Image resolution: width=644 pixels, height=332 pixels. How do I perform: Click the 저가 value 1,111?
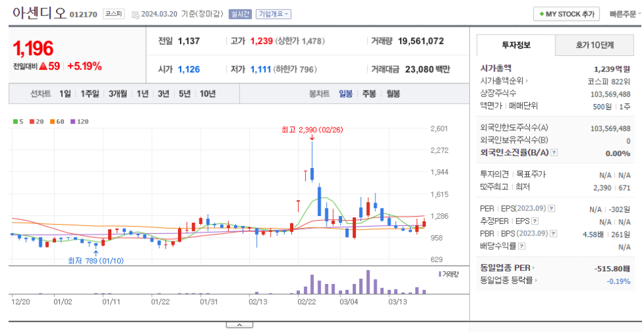(261, 69)
